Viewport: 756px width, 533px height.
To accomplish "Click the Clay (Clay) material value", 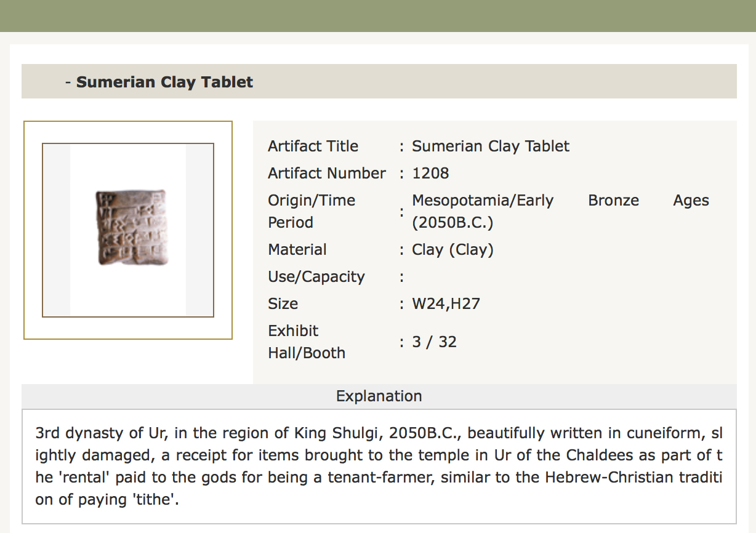I will tap(452, 249).
